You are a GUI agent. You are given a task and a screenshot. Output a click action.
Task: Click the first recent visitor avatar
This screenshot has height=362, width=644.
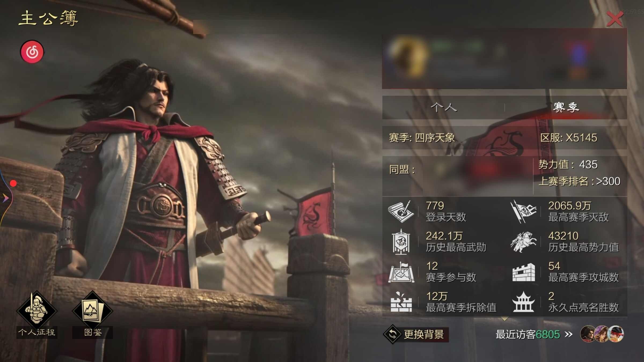[588, 334]
